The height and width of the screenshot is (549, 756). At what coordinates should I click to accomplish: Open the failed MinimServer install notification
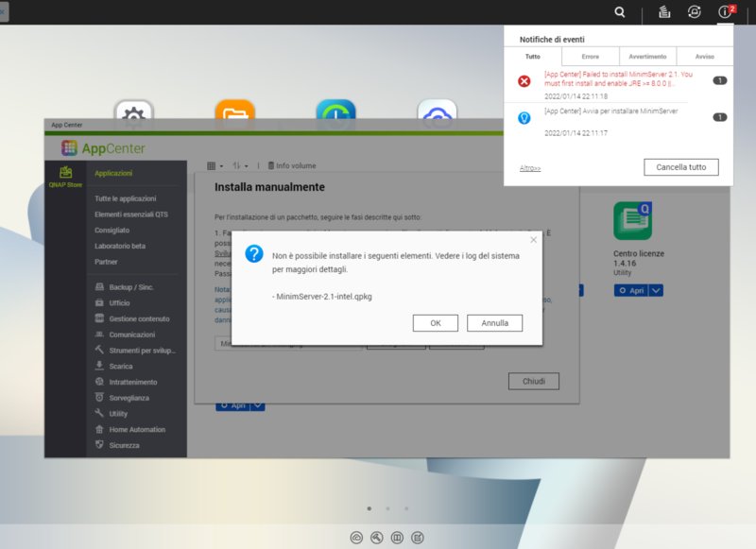[619, 79]
